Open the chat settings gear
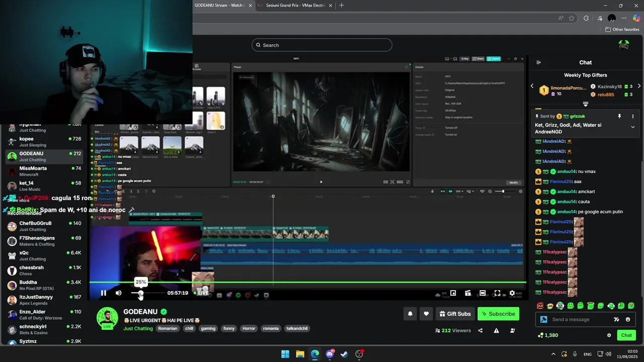Viewport: 644px width, 362px height. 609,335
